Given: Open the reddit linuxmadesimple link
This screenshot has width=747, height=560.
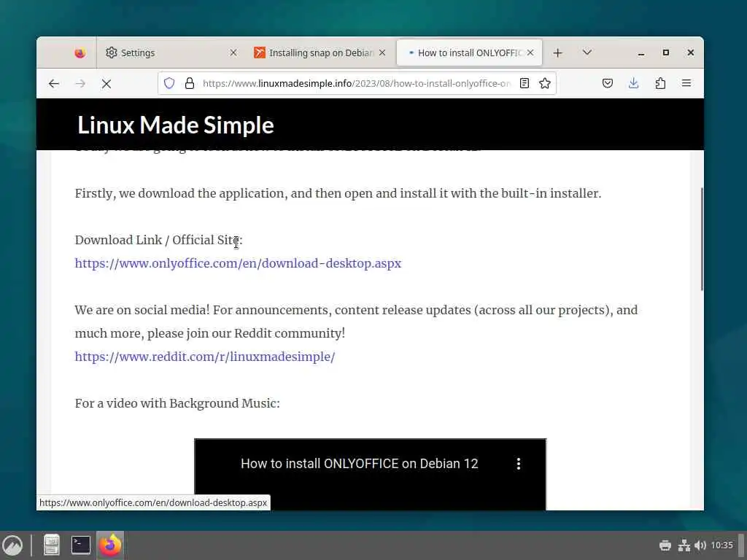Looking at the screenshot, I should (205, 357).
